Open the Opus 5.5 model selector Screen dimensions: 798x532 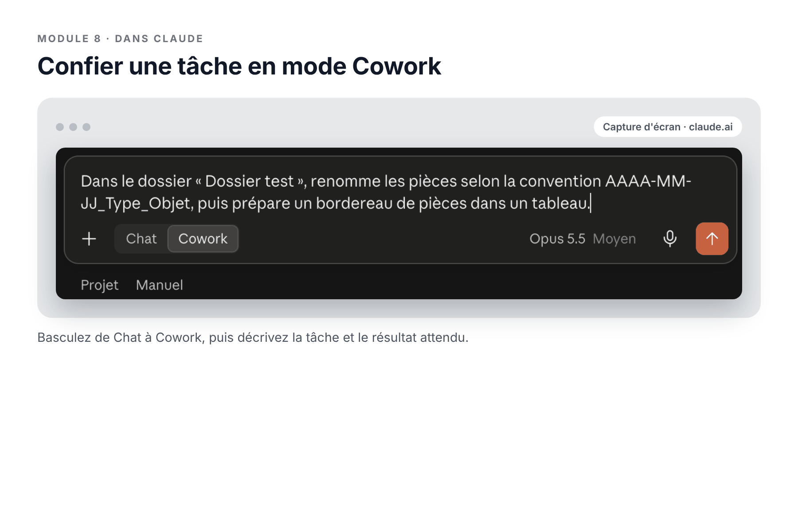coord(557,239)
